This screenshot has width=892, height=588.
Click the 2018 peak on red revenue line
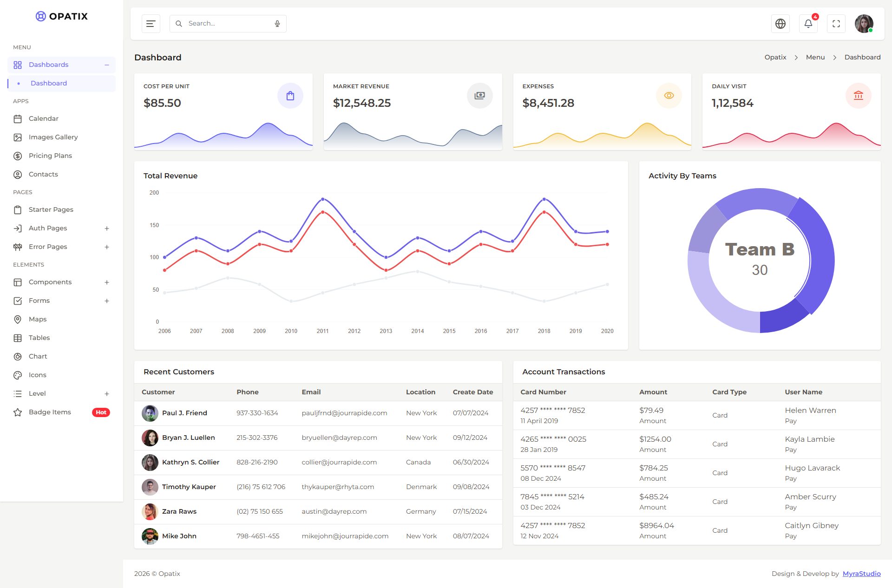click(544, 212)
